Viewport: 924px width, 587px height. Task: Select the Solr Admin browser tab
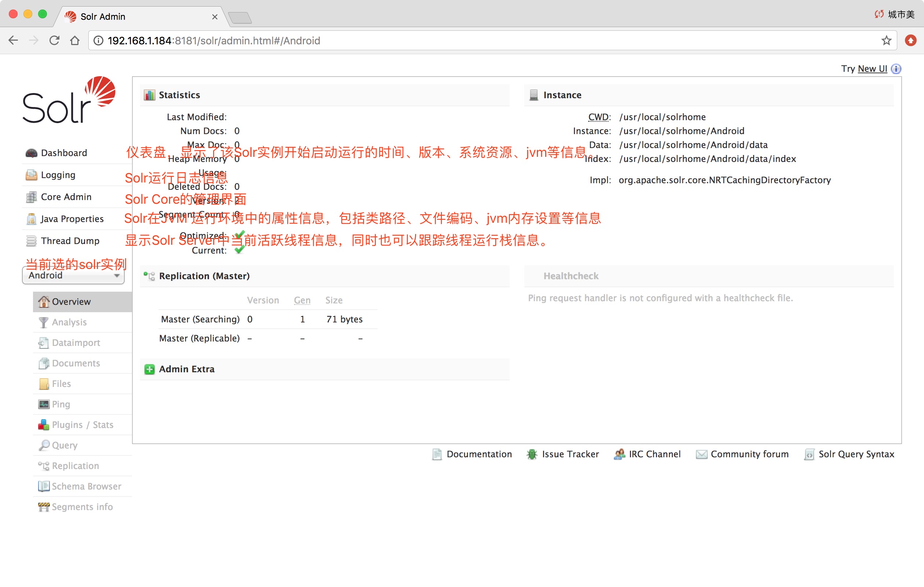point(141,16)
